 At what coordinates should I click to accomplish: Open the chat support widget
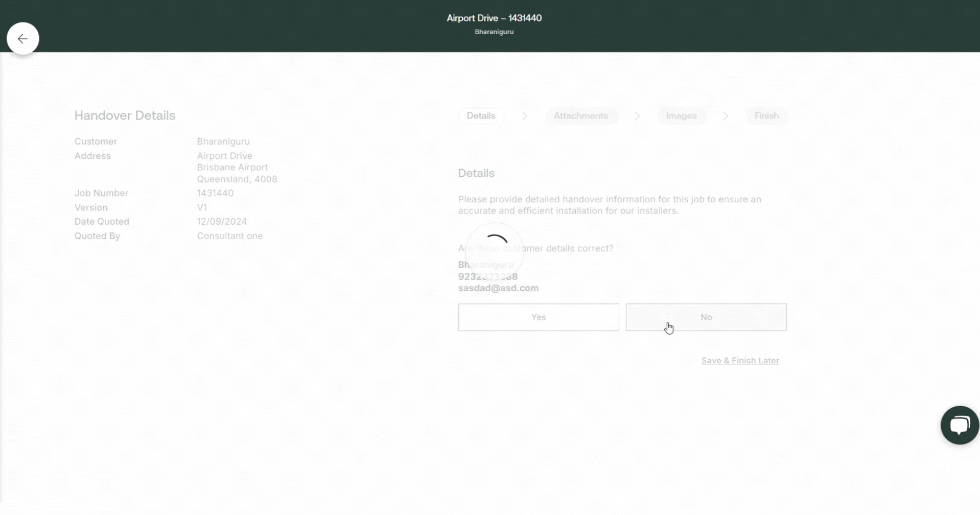click(959, 425)
